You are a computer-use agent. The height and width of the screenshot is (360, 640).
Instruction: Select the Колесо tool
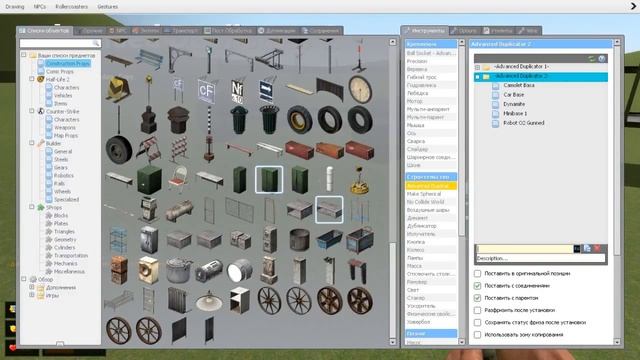pos(416,250)
